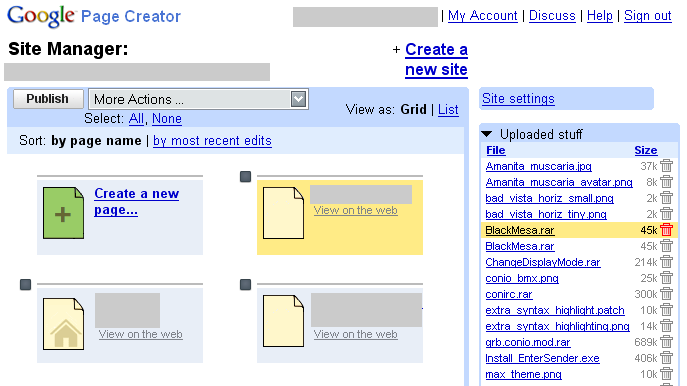Screen dimensions: 687x386
Task: Click page icon in the yellow highlighted card
Action: click(283, 213)
